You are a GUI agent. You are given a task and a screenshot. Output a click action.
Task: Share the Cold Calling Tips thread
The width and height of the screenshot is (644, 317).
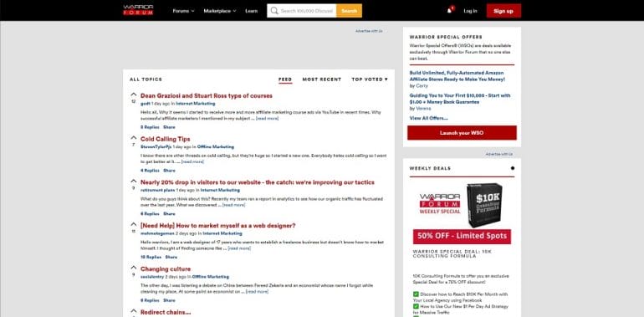click(x=169, y=171)
